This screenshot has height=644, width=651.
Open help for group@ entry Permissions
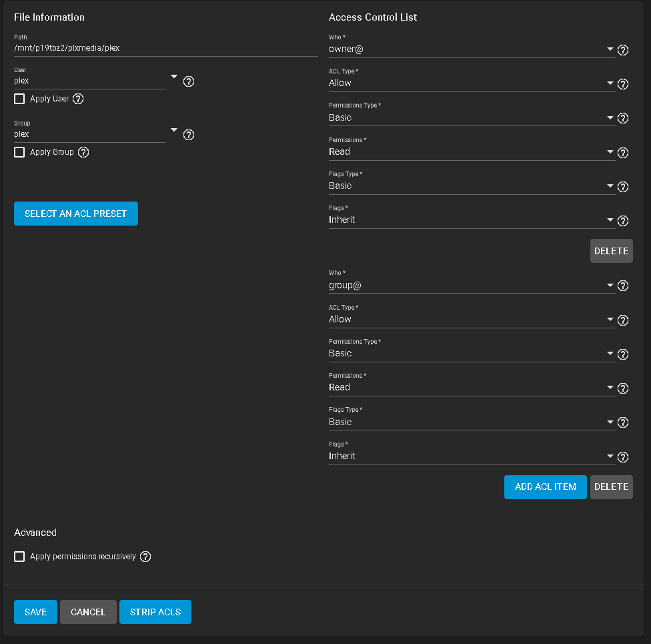click(x=623, y=388)
